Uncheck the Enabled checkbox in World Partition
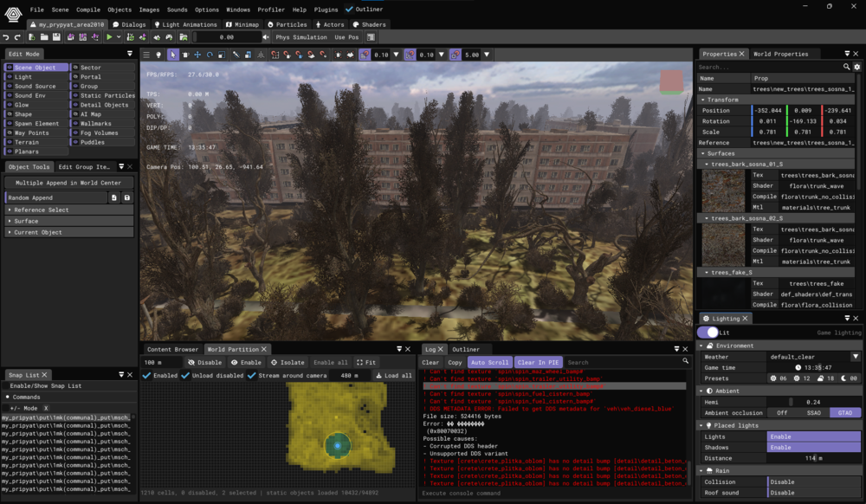The image size is (866, 504). (147, 375)
